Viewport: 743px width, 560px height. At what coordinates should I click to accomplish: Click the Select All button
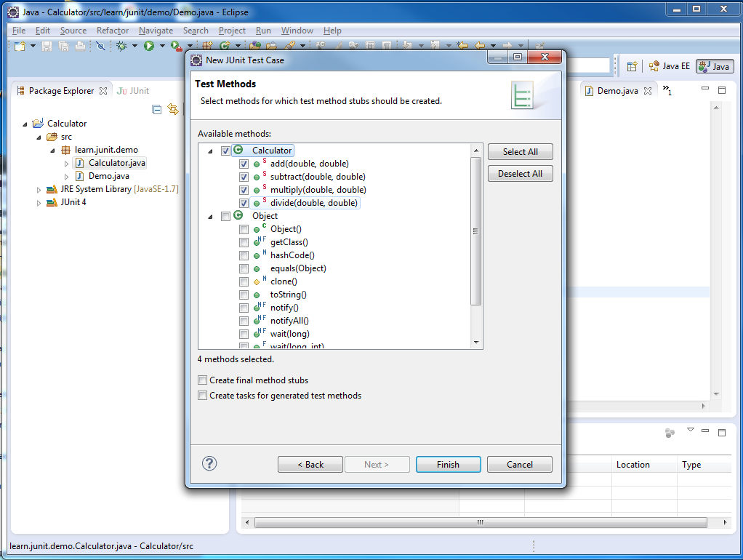[520, 151]
